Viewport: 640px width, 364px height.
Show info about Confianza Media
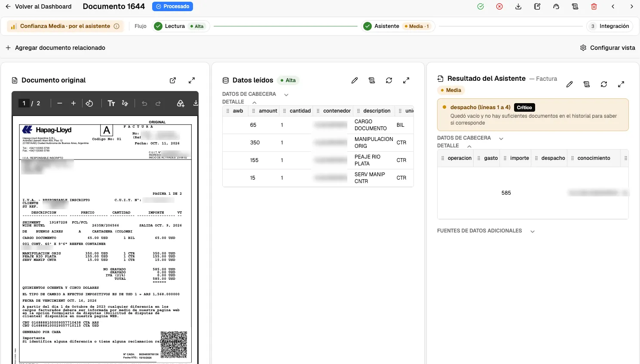[116, 26]
